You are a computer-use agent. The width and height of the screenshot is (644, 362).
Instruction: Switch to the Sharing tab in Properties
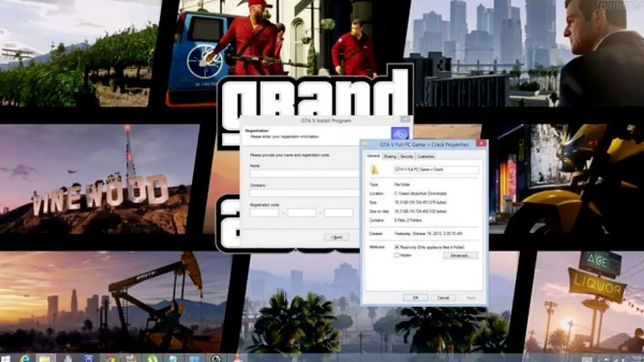click(390, 156)
